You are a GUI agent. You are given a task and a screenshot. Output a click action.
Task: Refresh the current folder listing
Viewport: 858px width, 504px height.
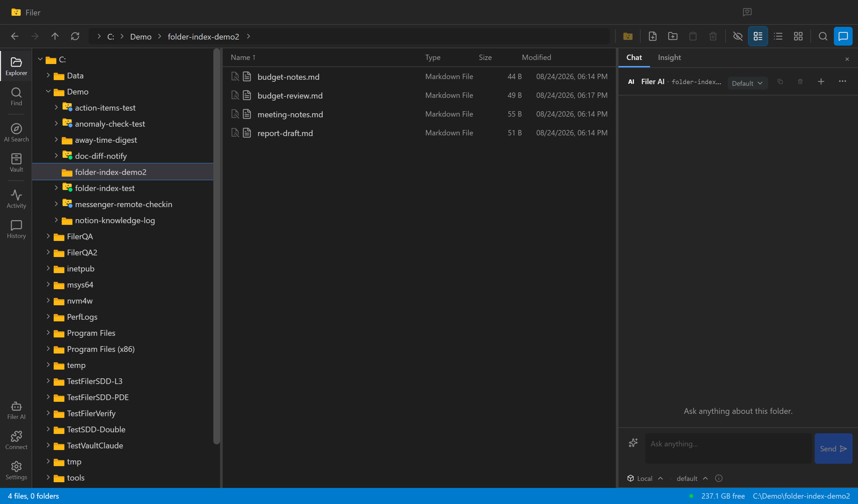click(x=75, y=37)
